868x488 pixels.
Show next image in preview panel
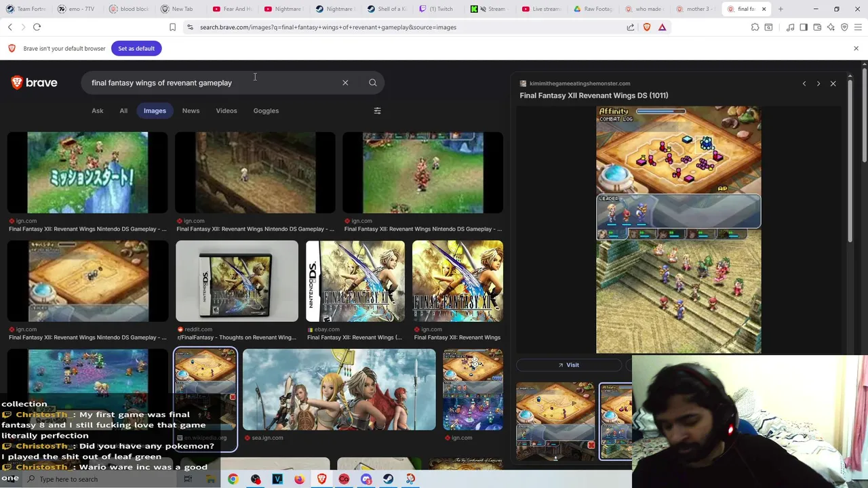coord(818,83)
